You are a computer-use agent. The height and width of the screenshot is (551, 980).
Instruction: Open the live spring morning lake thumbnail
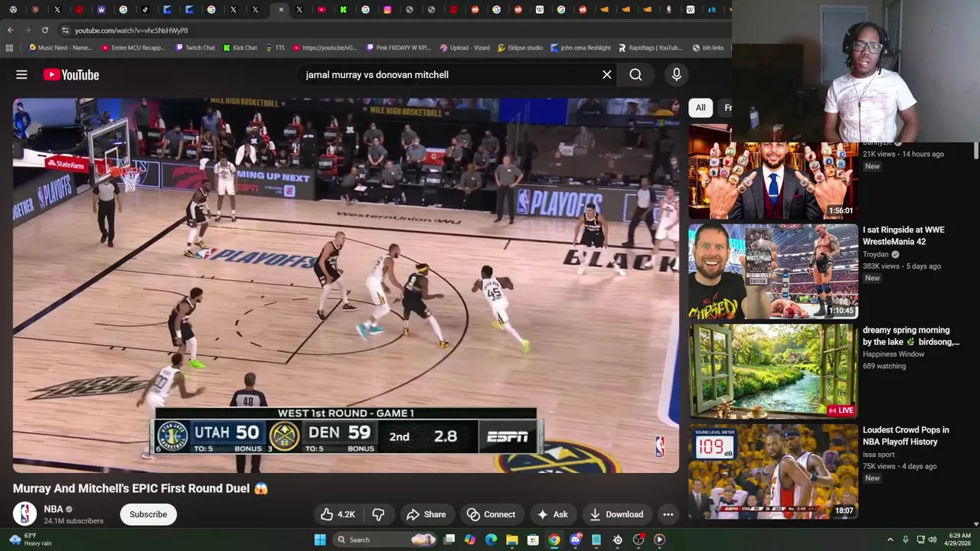tap(773, 371)
